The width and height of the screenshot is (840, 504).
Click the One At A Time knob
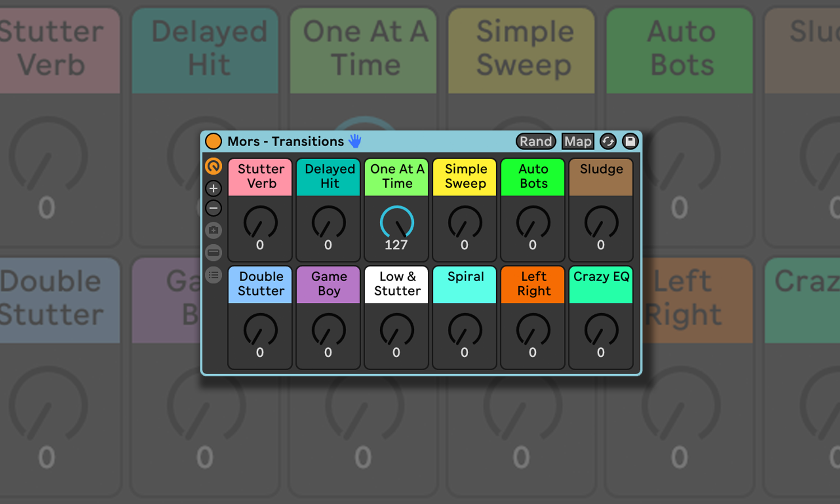click(x=397, y=222)
